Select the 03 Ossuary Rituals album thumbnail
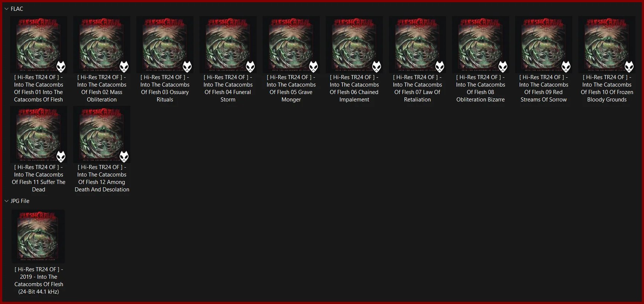The height and width of the screenshot is (304, 644). 165,44
